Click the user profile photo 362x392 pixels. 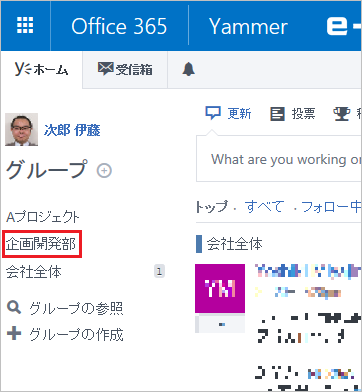click(21, 129)
